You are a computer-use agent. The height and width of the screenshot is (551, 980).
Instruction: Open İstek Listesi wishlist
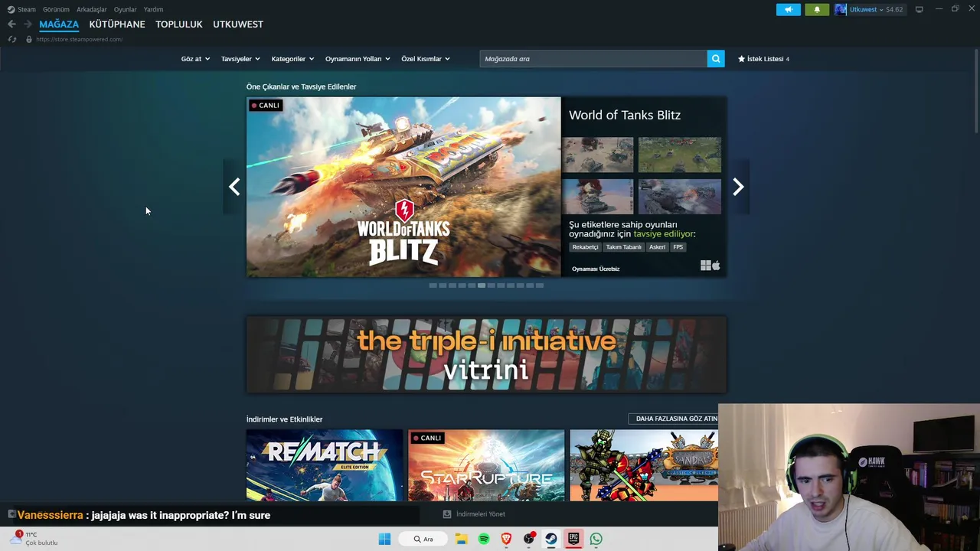[763, 59]
